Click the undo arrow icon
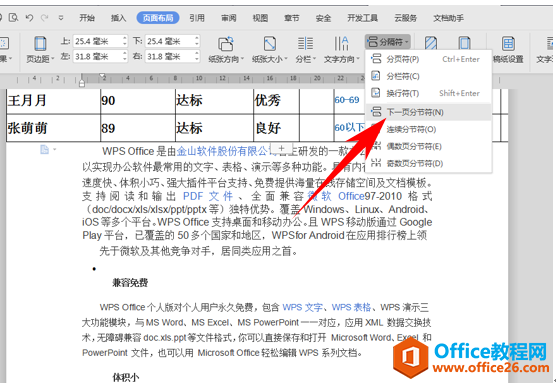The height and width of the screenshot is (385, 556). click(29, 17)
